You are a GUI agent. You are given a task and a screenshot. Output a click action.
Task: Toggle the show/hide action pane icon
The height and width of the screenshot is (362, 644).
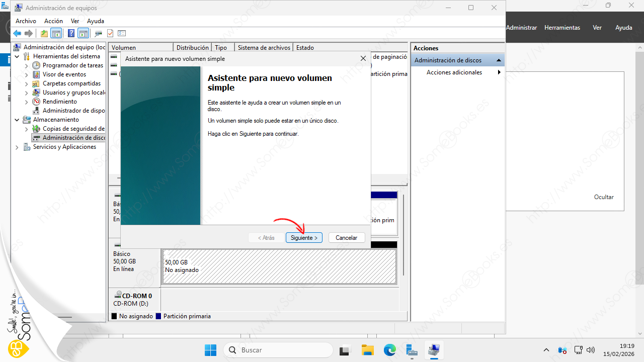tap(84, 34)
